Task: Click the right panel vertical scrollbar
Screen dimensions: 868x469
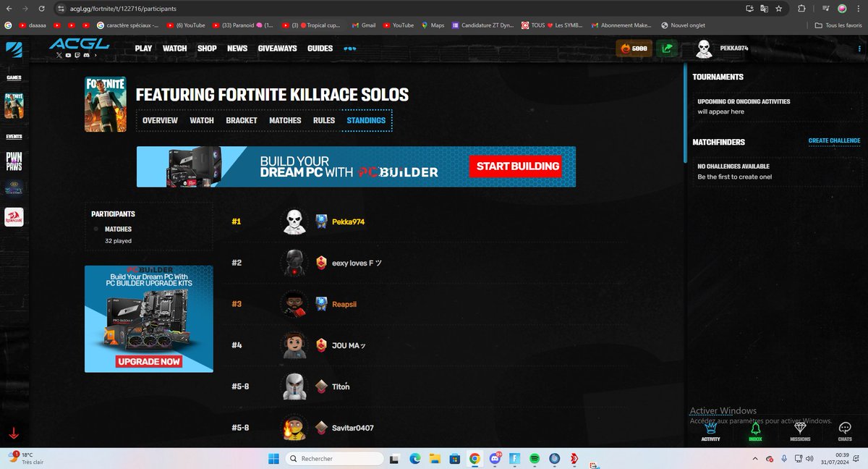Action: pos(685,114)
